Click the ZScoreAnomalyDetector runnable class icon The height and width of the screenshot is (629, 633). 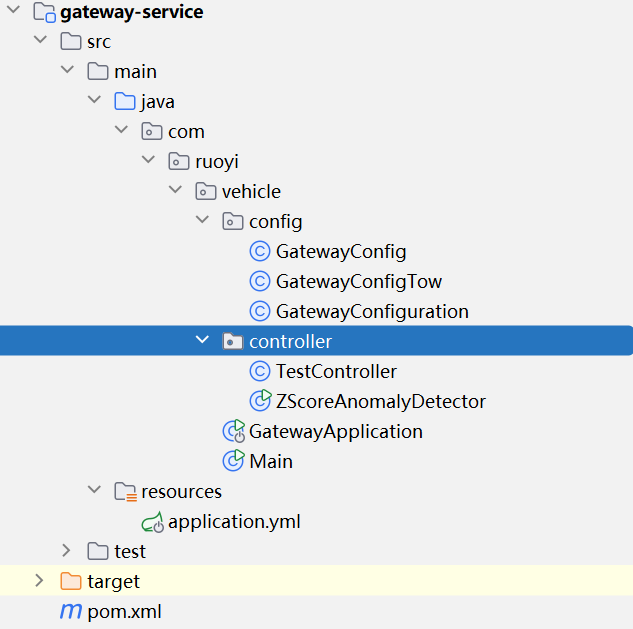(260, 402)
